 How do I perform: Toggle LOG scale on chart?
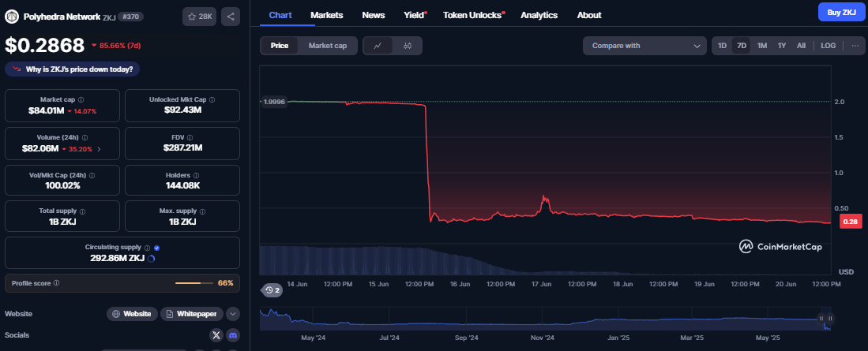(829, 46)
